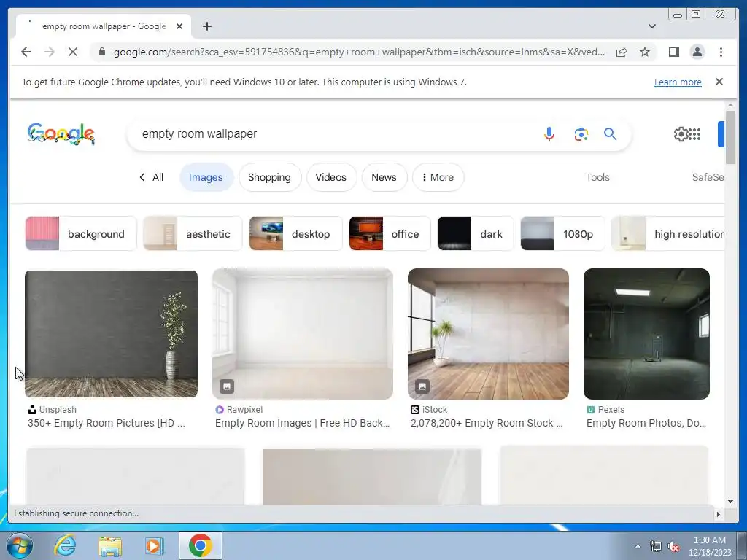Open the muted volume tray icon
Image resolution: width=747 pixels, height=560 pixels.
point(673,547)
